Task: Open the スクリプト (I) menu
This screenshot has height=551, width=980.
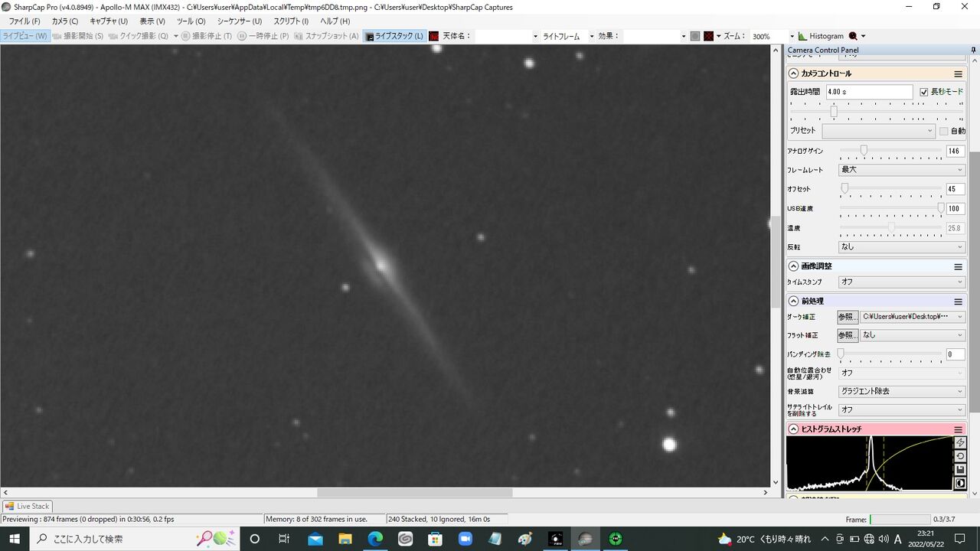Action: coord(292,21)
